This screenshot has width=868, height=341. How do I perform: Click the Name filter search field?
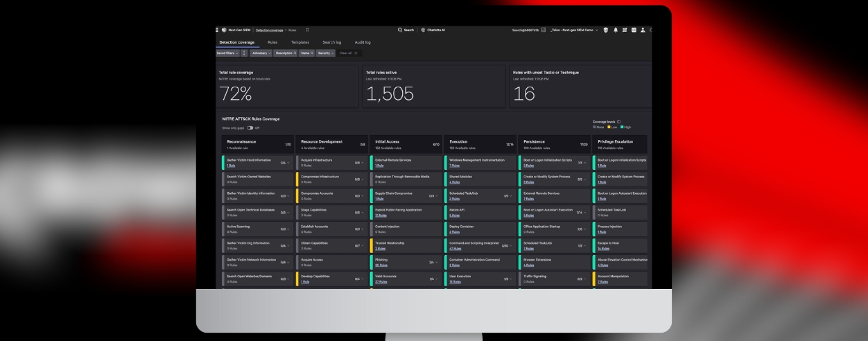click(306, 53)
